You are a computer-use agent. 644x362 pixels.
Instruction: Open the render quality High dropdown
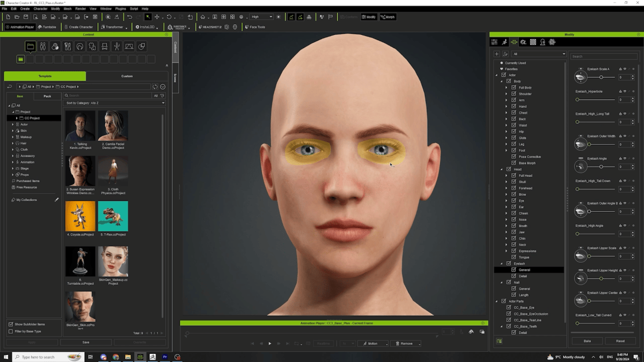(x=261, y=17)
